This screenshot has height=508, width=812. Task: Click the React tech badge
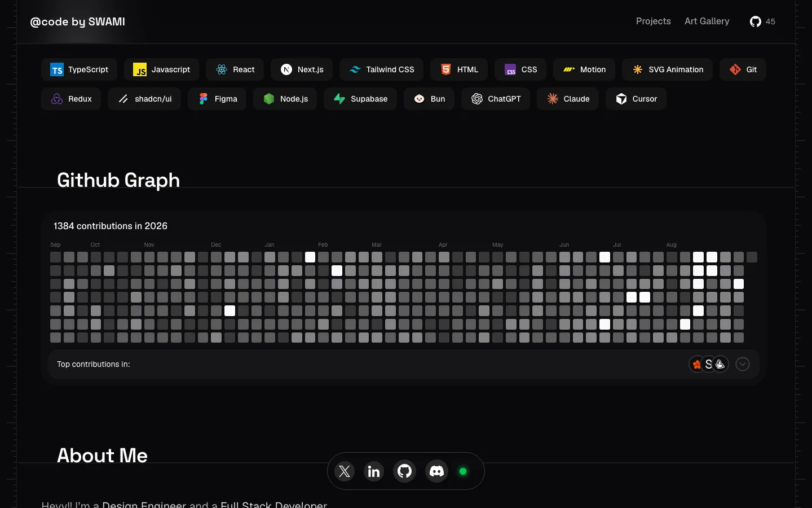point(235,69)
